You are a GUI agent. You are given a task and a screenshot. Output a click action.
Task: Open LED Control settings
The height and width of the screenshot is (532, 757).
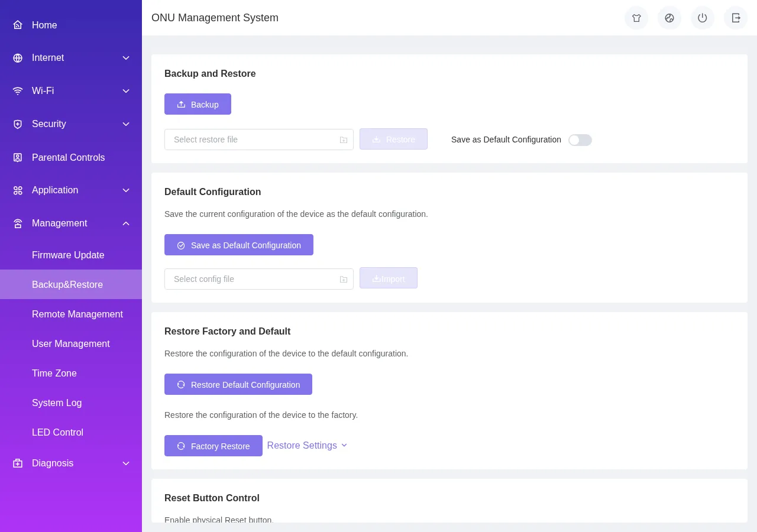pyautogui.click(x=71, y=432)
